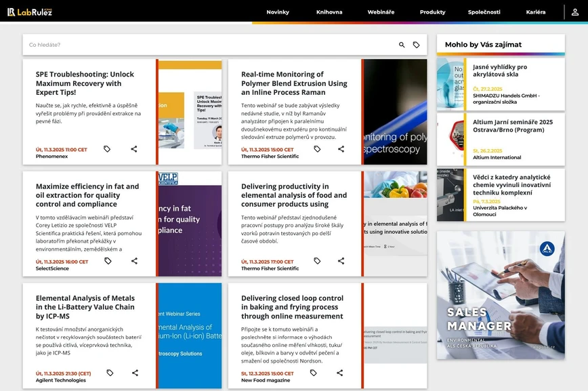Click the food vegetables webinar thumbnail

tap(396, 224)
